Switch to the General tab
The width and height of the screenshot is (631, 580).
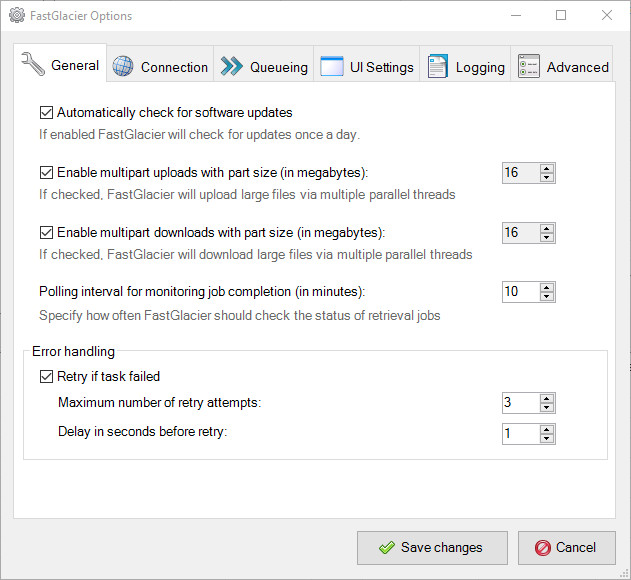coord(60,64)
